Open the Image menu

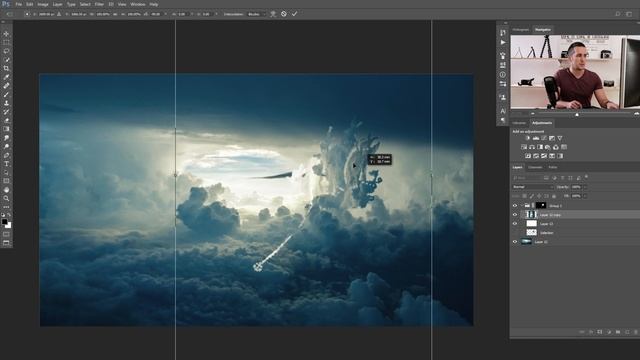pos(43,4)
